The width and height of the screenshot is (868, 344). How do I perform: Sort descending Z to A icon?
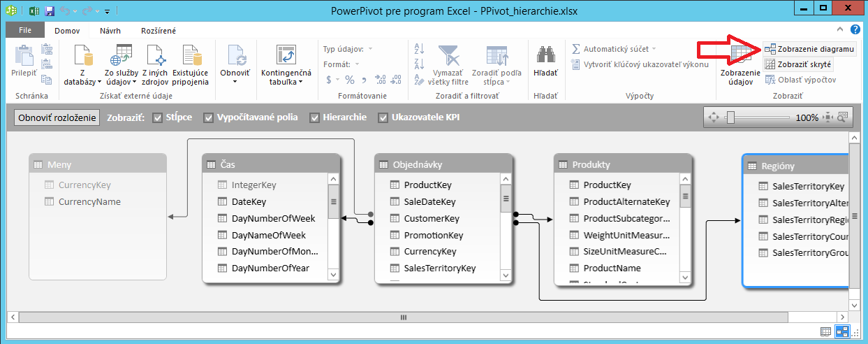[x=420, y=64]
